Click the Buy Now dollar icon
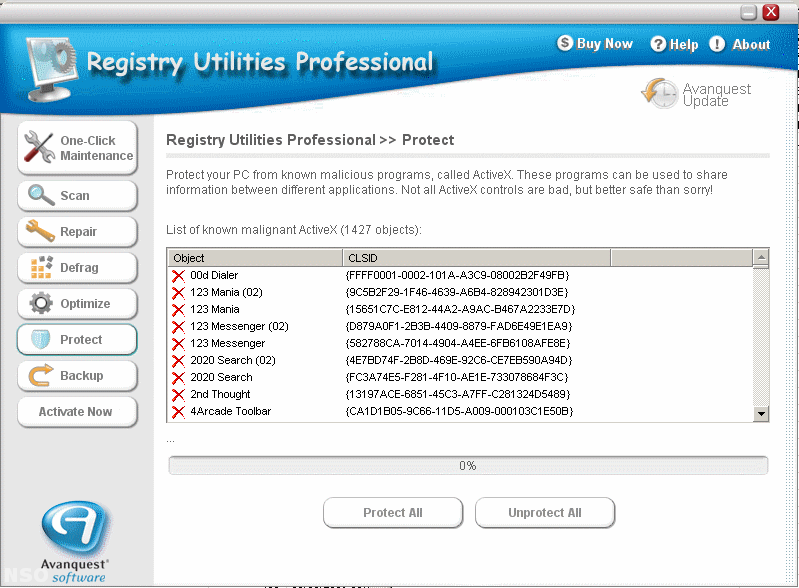 coord(565,43)
